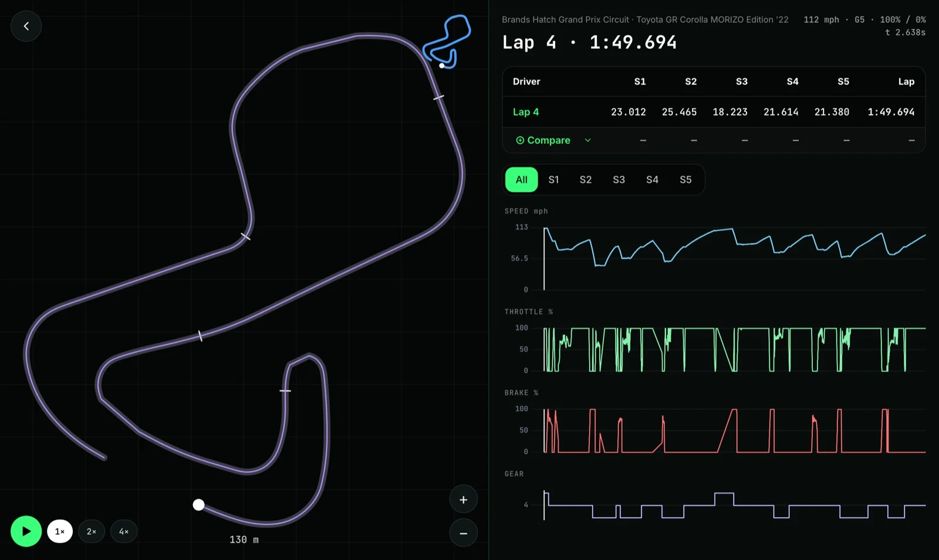Viewport: 939px width, 560px height.
Task: Click the THROTTLE % chart label
Action: pos(528,312)
